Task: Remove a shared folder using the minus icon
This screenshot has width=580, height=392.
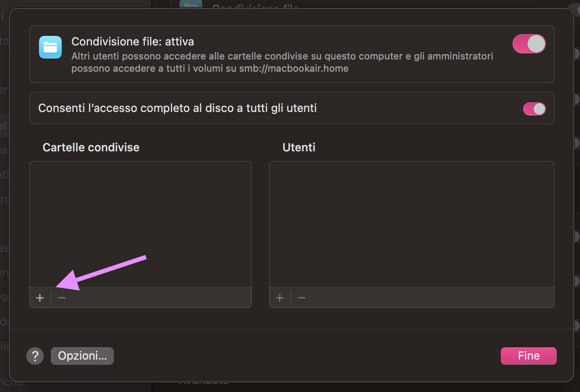Action: click(61, 297)
